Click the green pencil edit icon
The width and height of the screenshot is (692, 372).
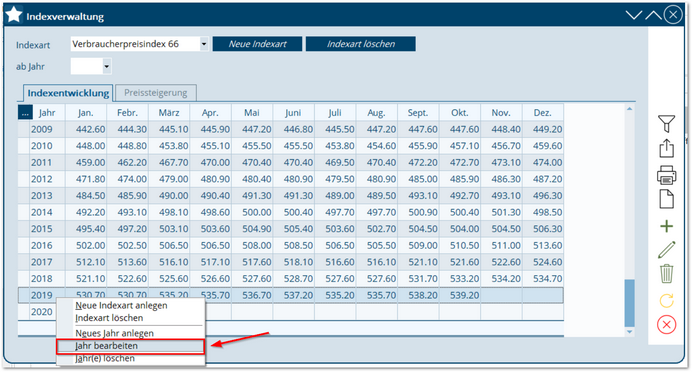pyautogui.click(x=666, y=250)
